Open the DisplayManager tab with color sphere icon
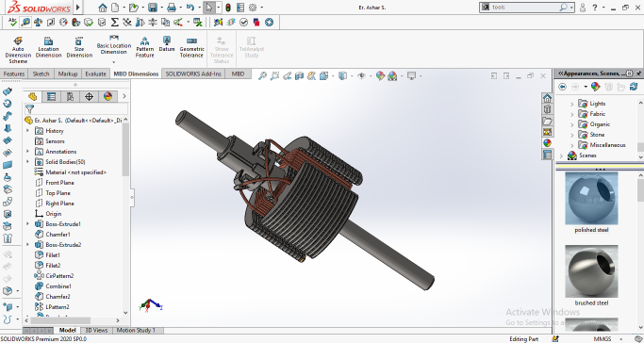The image size is (644, 343). [107, 96]
